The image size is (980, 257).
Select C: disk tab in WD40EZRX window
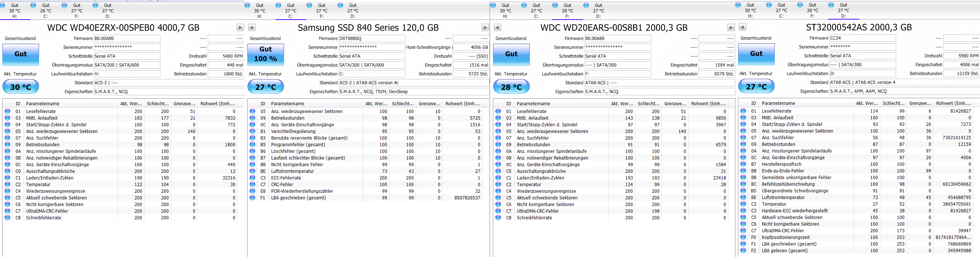(46, 11)
